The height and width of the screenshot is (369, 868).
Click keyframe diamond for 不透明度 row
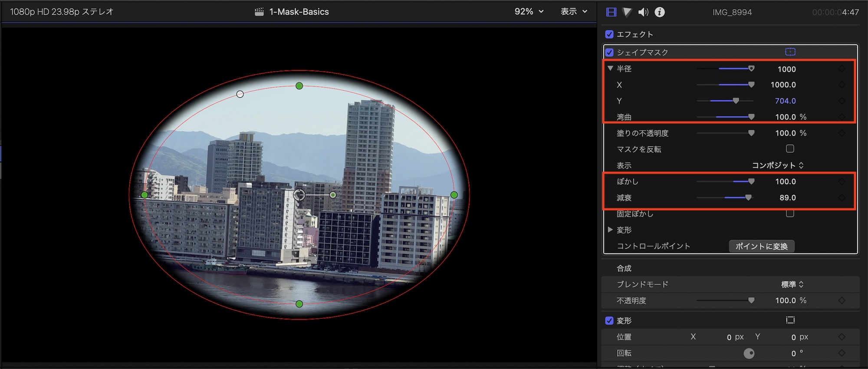point(842,300)
